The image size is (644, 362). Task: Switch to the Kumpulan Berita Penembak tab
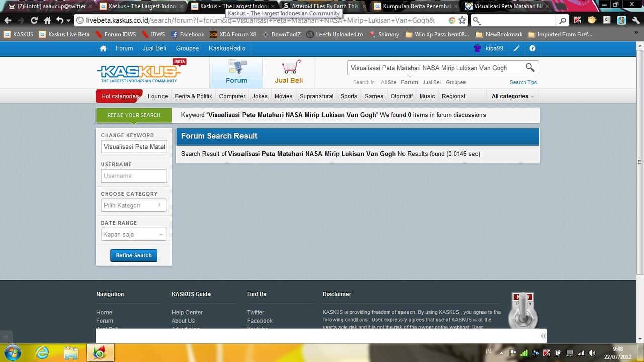[x=417, y=6]
